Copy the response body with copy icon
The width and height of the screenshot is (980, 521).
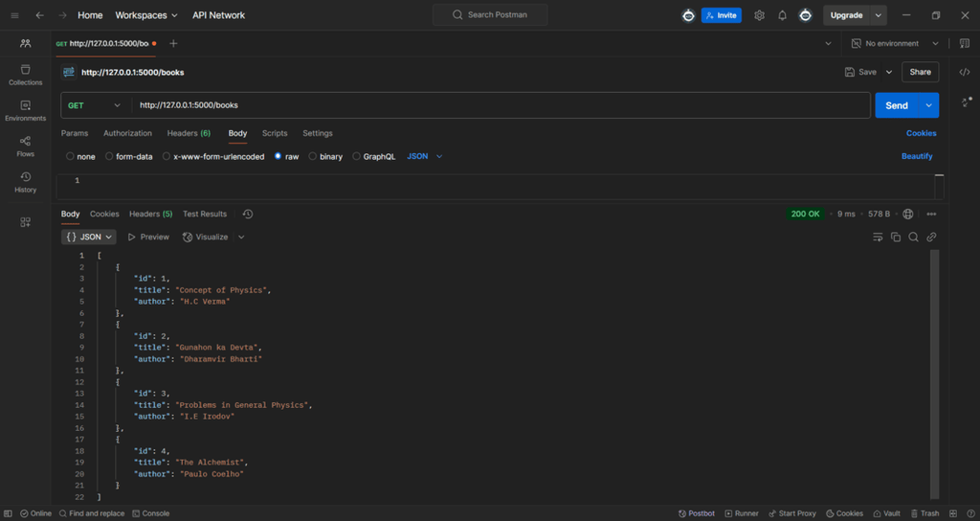(896, 237)
